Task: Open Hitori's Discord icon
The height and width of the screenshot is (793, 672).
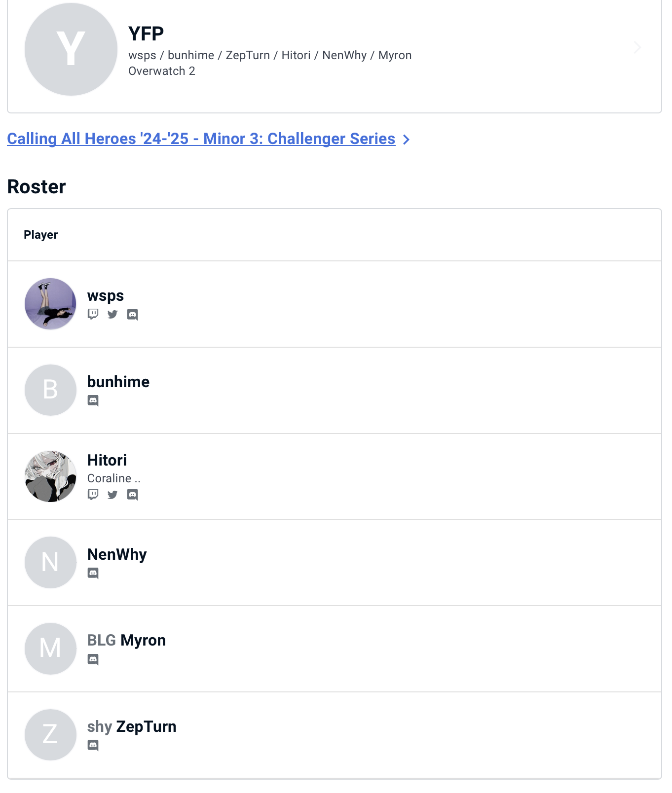Action: [132, 495]
